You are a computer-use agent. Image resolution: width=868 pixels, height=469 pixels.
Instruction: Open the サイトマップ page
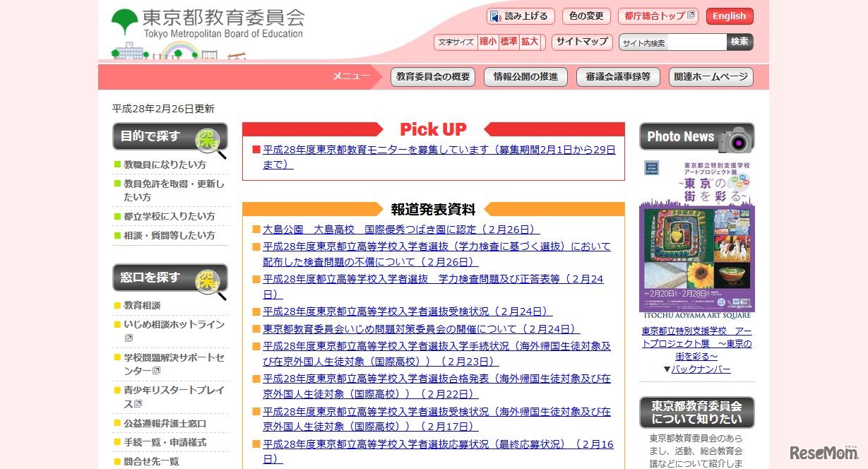pos(582,42)
